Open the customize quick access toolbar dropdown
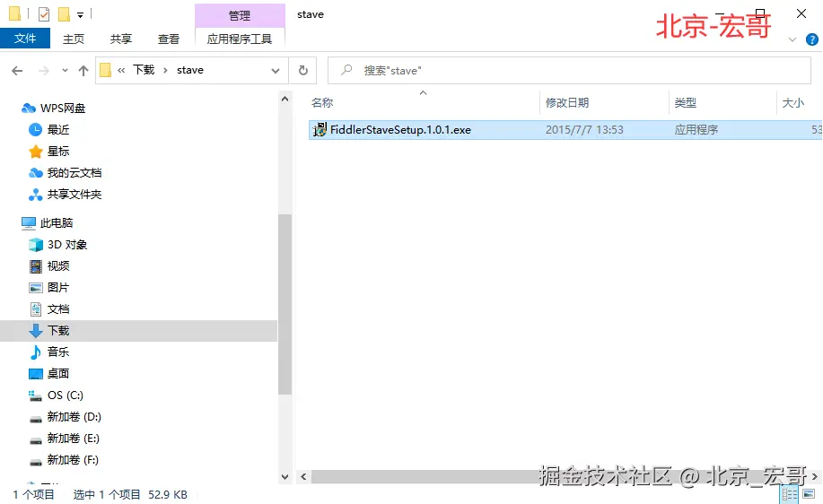This screenshot has width=823, height=504. [x=80, y=15]
